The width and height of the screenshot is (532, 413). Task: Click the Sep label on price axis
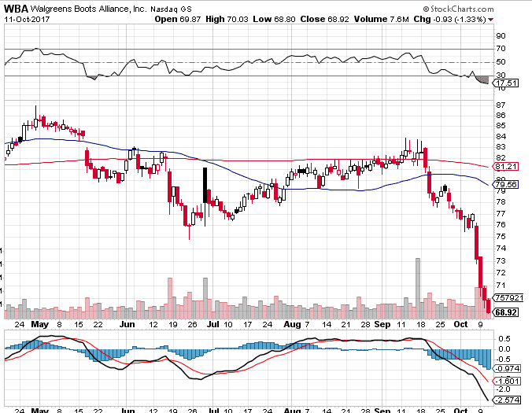[x=382, y=324]
